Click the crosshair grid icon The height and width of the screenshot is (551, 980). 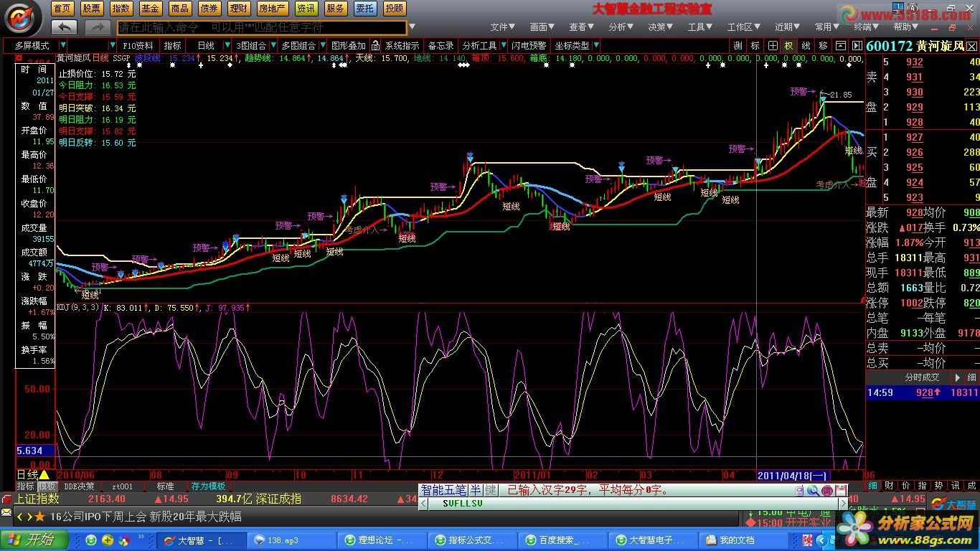772,45
